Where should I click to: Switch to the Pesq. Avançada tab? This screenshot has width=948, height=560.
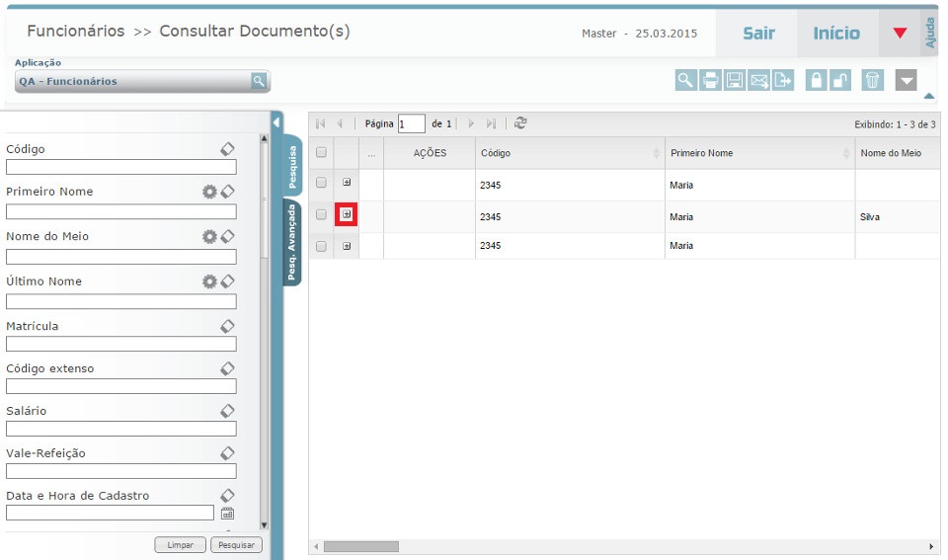point(292,243)
